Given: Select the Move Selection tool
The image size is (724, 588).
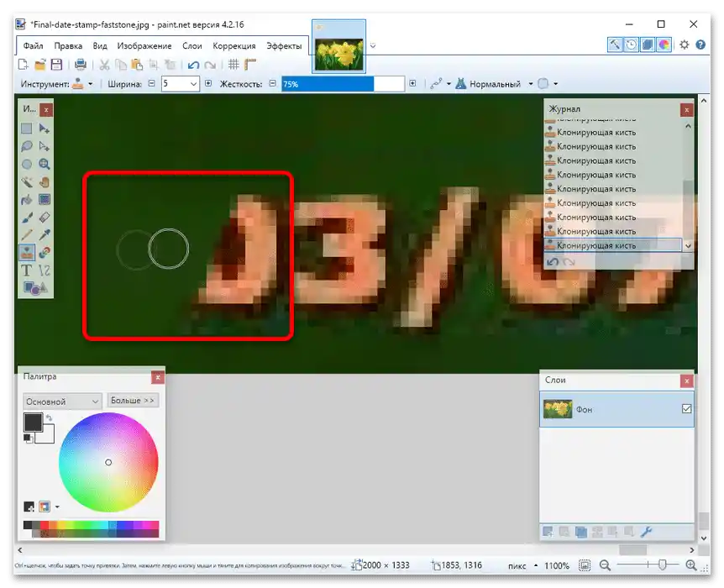Looking at the screenshot, I should (x=45, y=146).
